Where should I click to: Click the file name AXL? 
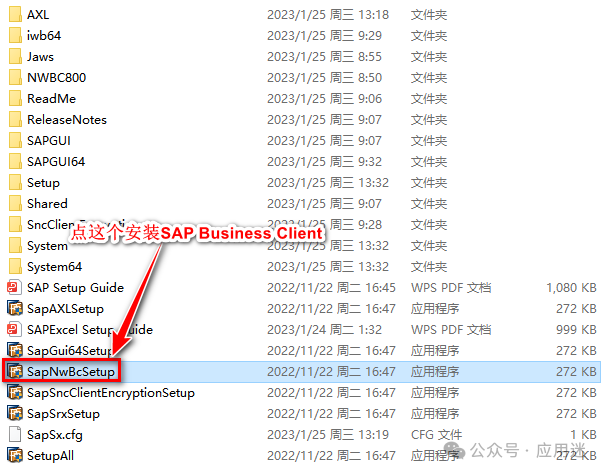tap(38, 15)
